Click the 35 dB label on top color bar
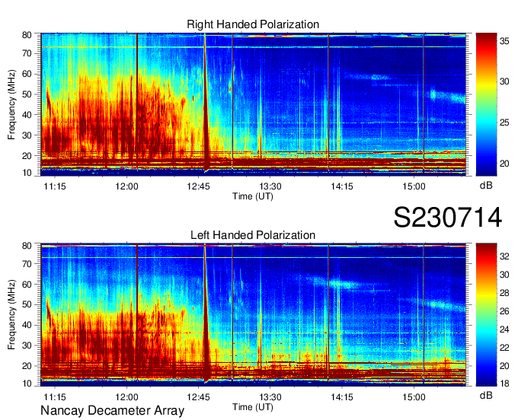518x420 pixels. (504, 41)
